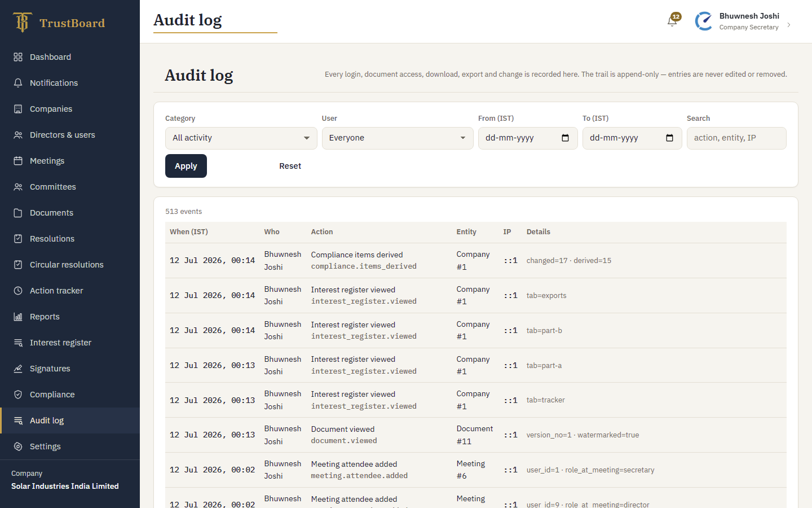Click the Reset filters button
The width and height of the screenshot is (812, 508).
click(x=290, y=166)
